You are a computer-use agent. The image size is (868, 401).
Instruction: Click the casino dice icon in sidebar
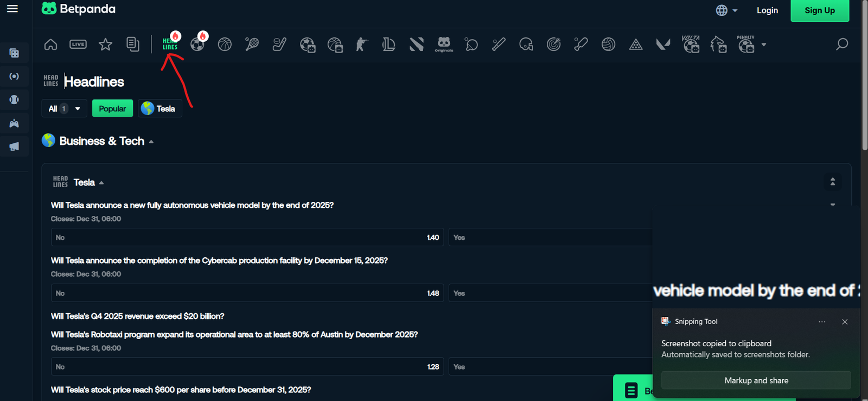[14, 53]
